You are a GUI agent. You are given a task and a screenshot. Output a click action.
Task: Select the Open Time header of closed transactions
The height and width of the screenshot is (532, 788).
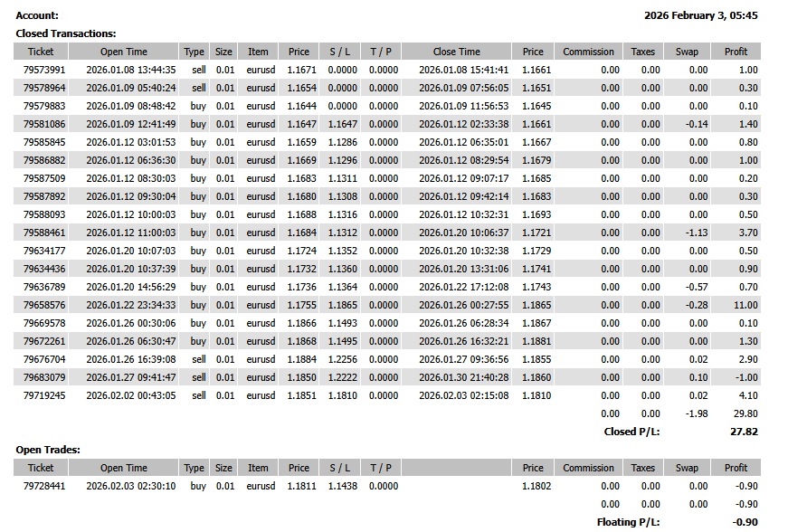(x=124, y=52)
